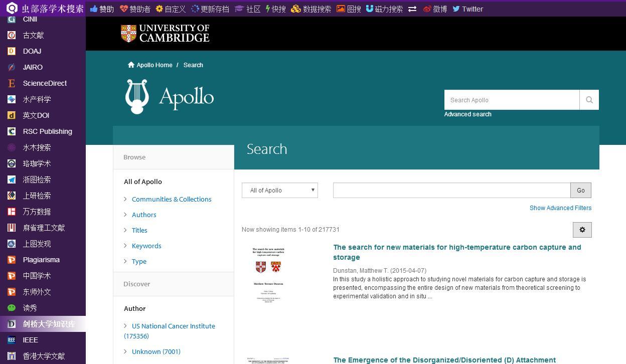Open the gear settings button above results
626x364 pixels.
(x=582, y=230)
